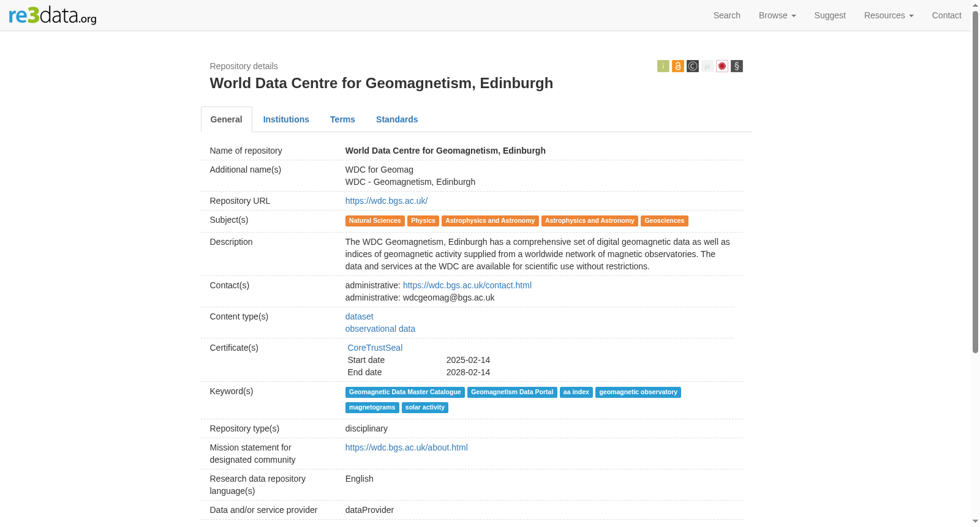The height and width of the screenshot is (527, 980).
Task: Click the certificate start date 2025-02-14
Action: tap(468, 360)
